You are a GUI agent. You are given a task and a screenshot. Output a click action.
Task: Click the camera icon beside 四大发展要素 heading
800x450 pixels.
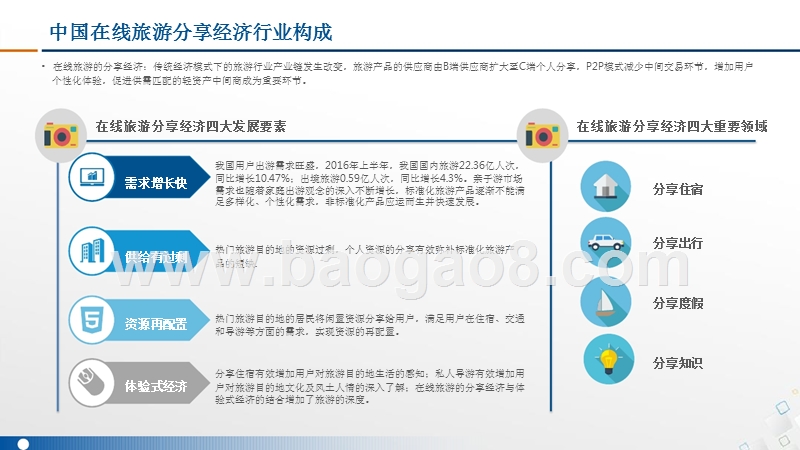coord(61,136)
